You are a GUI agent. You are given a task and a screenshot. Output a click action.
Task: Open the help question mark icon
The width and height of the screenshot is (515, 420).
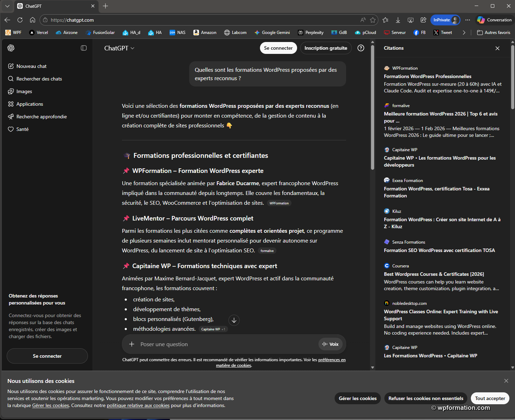[x=361, y=48]
